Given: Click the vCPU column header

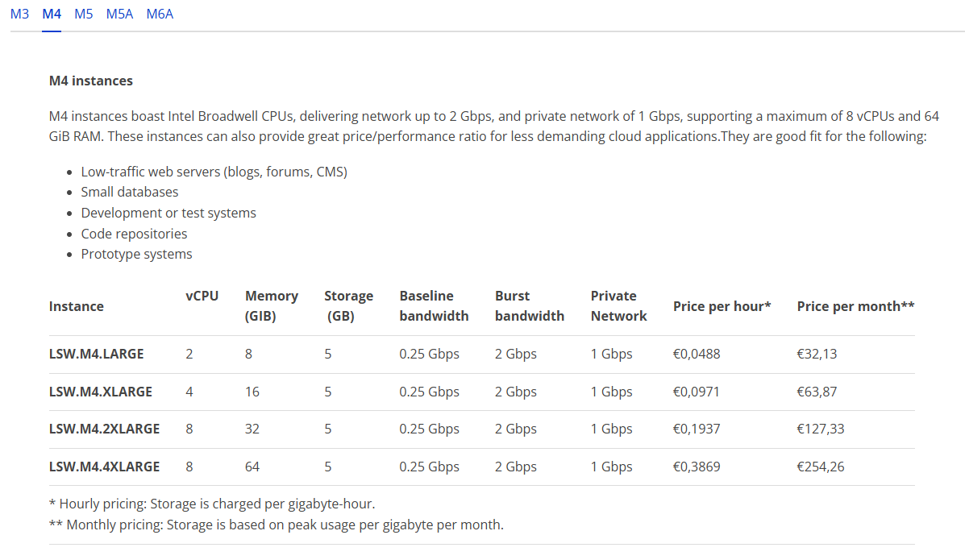Looking at the screenshot, I should (202, 296).
